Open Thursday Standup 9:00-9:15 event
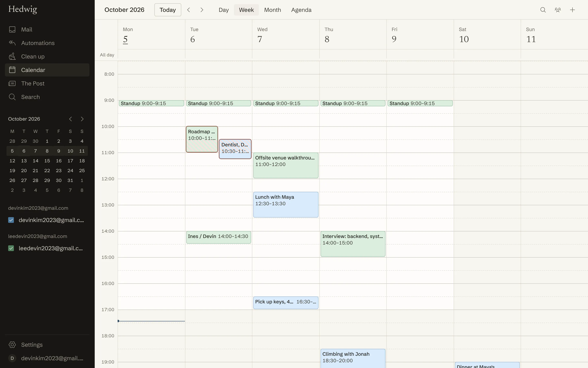The height and width of the screenshot is (368, 588). coord(353,103)
